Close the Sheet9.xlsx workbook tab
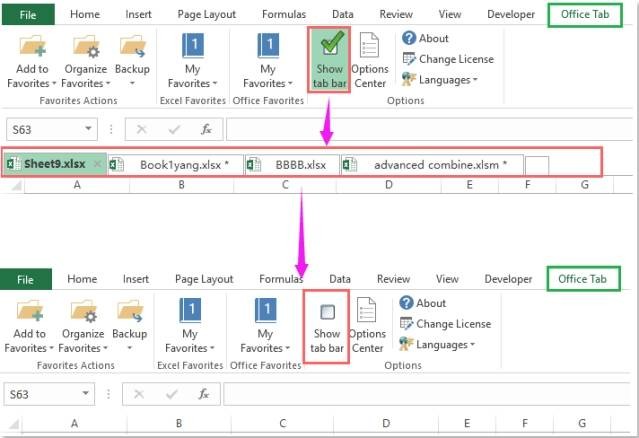The height and width of the screenshot is (438, 639). point(97,164)
